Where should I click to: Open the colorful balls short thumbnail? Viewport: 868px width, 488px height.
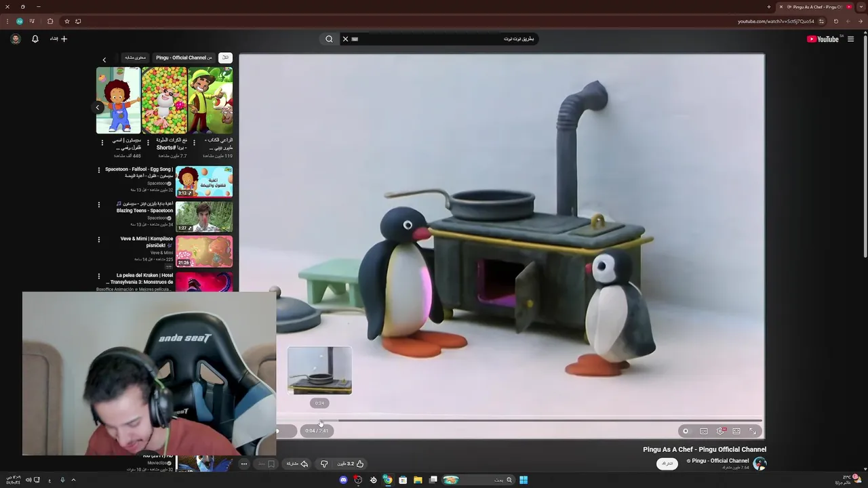[164, 100]
